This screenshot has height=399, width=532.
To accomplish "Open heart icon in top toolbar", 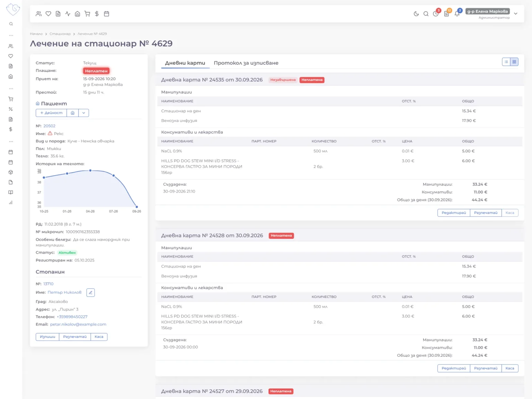I will tap(48, 14).
